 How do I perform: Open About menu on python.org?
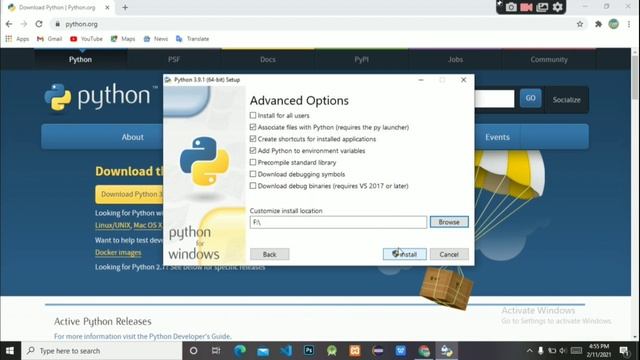click(x=133, y=137)
